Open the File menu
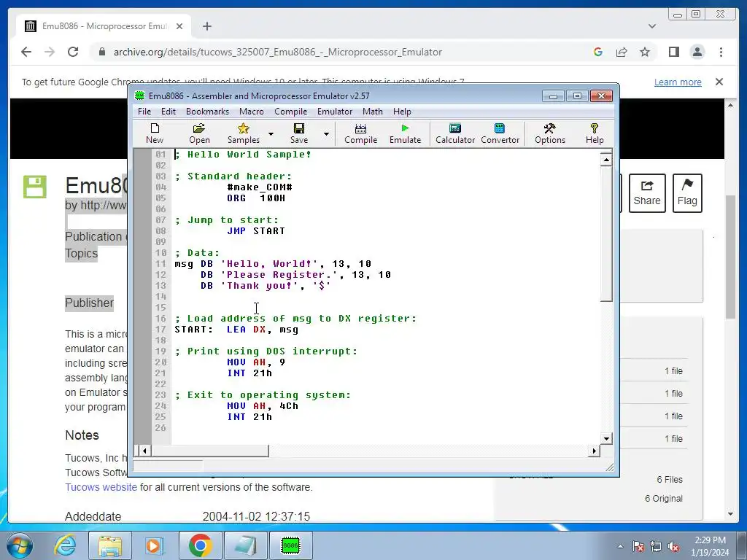 pyautogui.click(x=144, y=112)
